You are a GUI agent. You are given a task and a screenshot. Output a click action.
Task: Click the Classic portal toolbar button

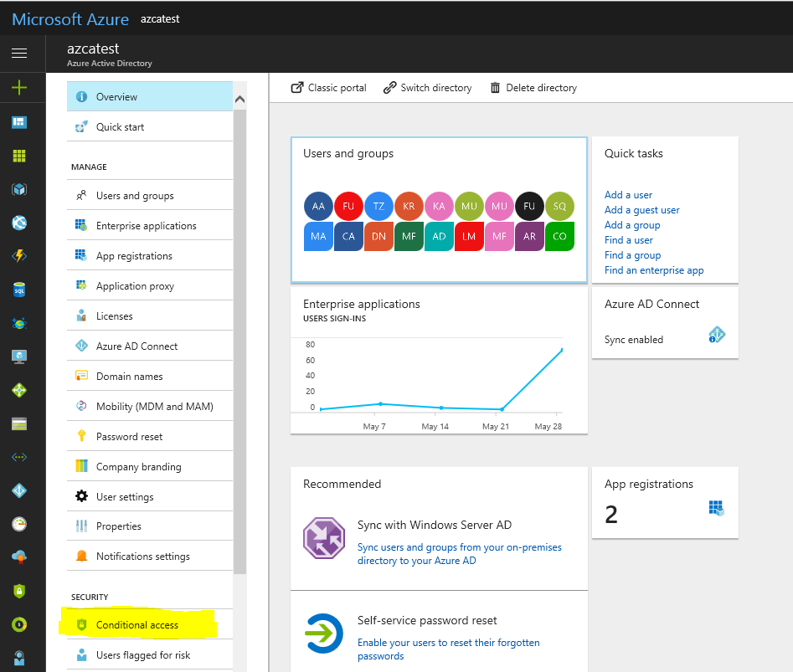(x=329, y=88)
